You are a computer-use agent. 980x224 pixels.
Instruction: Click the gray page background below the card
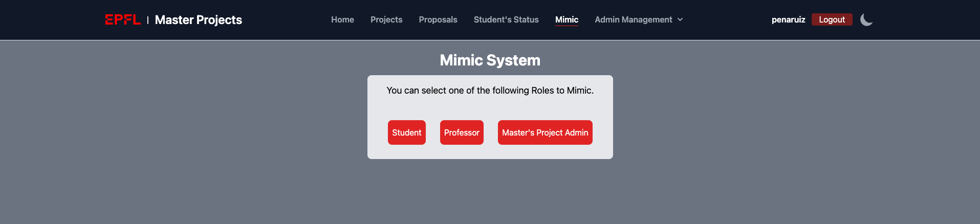click(x=490, y=194)
